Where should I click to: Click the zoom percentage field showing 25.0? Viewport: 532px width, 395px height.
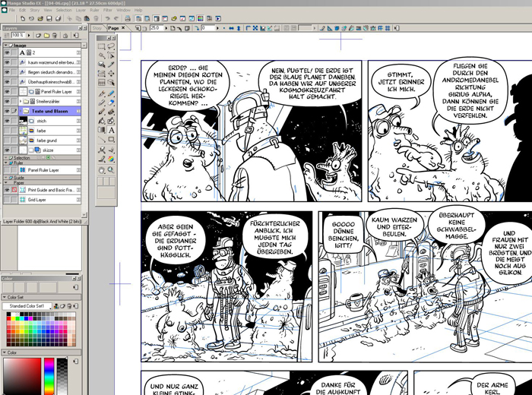click(156, 27)
